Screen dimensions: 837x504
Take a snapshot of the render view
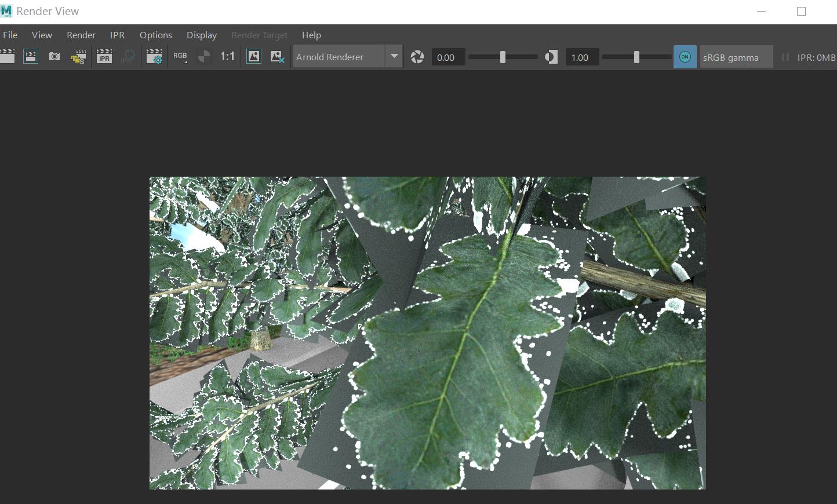pyautogui.click(x=54, y=56)
